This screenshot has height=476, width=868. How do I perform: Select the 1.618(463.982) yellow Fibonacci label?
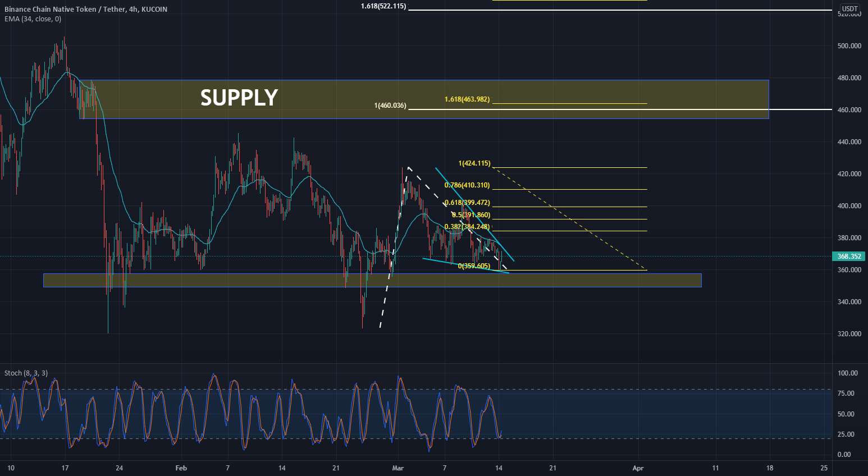pos(467,99)
